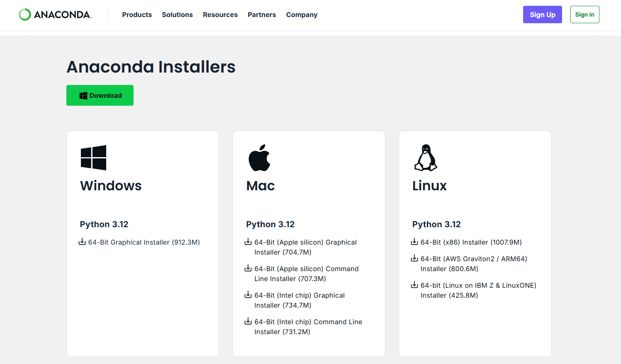621x364 pixels.
Task: Click download icon beside Apple silicon Graphical Installer
Action: point(248,242)
